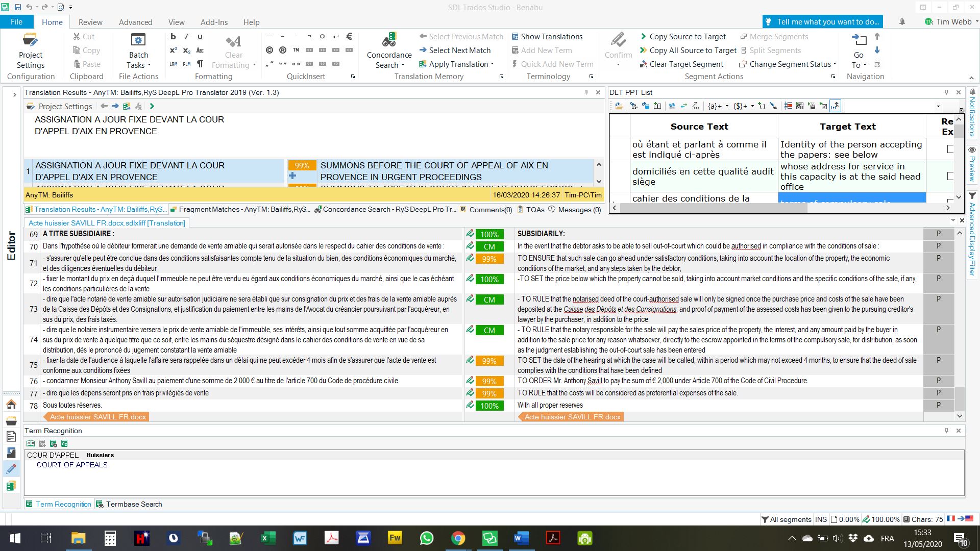The height and width of the screenshot is (551, 980).
Task: Open the Comments tab
Action: (486, 209)
